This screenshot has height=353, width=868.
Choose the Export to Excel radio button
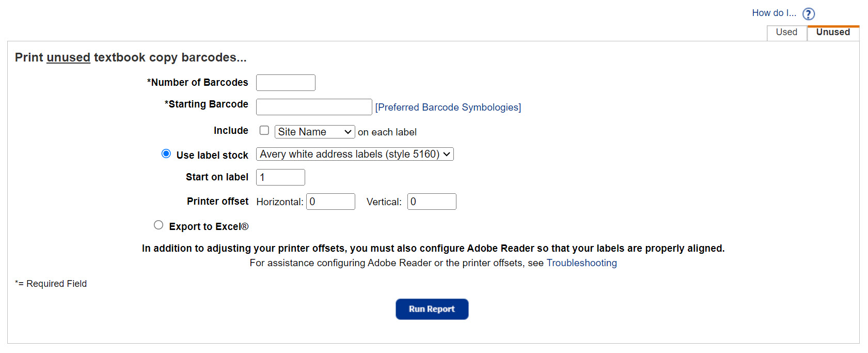(159, 225)
